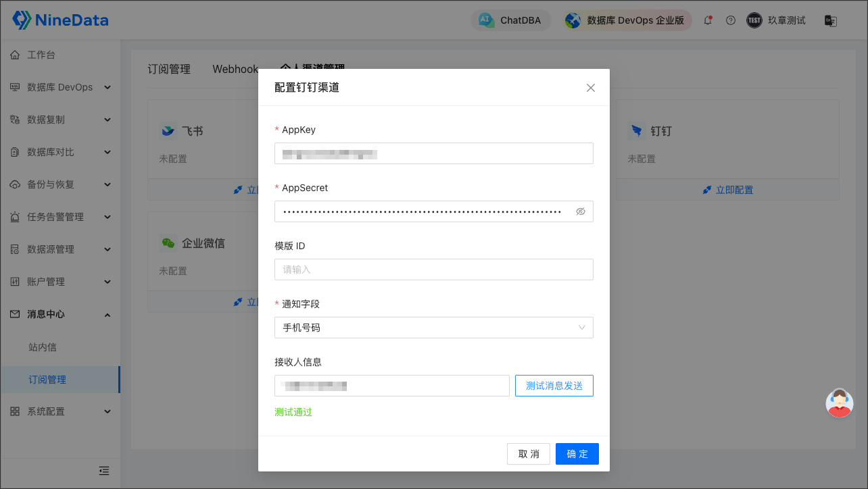Click 未配置 text under 企业微信
Screen dimensions: 868x489
coord(173,271)
